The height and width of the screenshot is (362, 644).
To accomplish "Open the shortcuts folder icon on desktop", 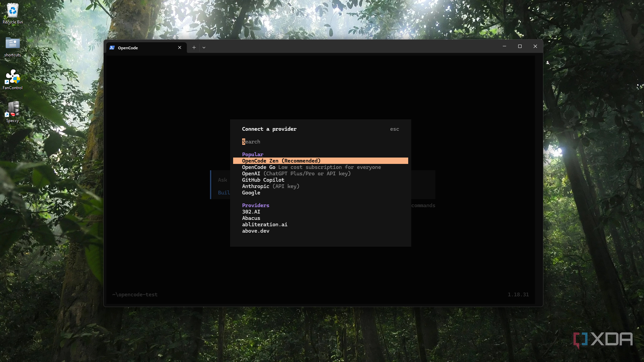I will [13, 47].
